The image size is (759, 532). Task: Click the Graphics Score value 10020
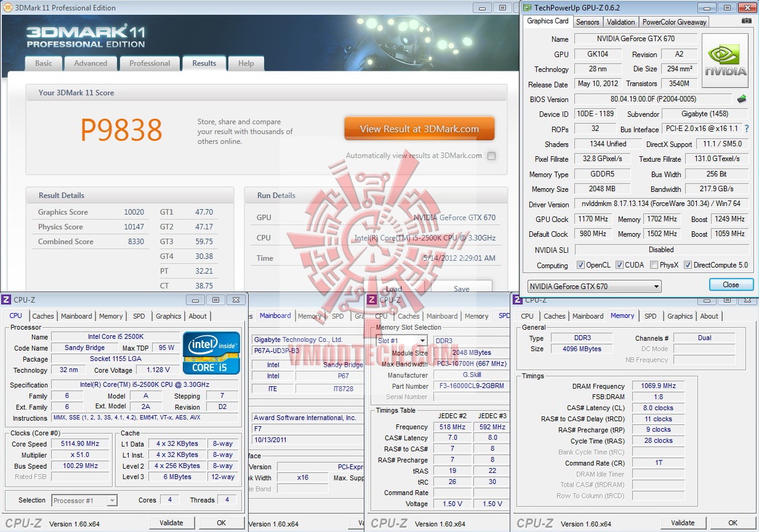134,212
